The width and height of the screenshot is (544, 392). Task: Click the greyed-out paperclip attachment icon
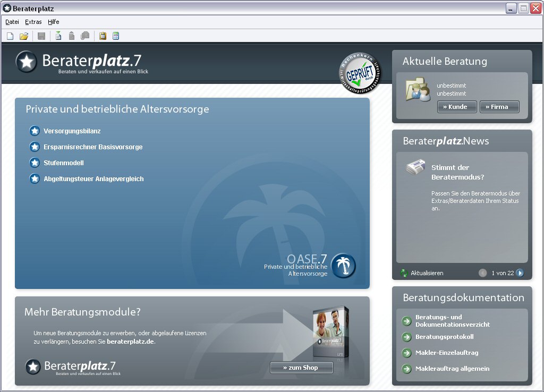[85, 36]
